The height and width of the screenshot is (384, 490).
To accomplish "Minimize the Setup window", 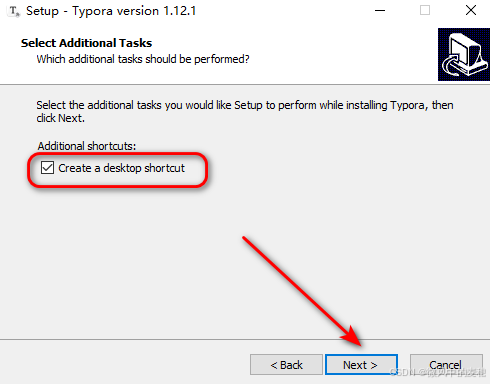I will (380, 11).
